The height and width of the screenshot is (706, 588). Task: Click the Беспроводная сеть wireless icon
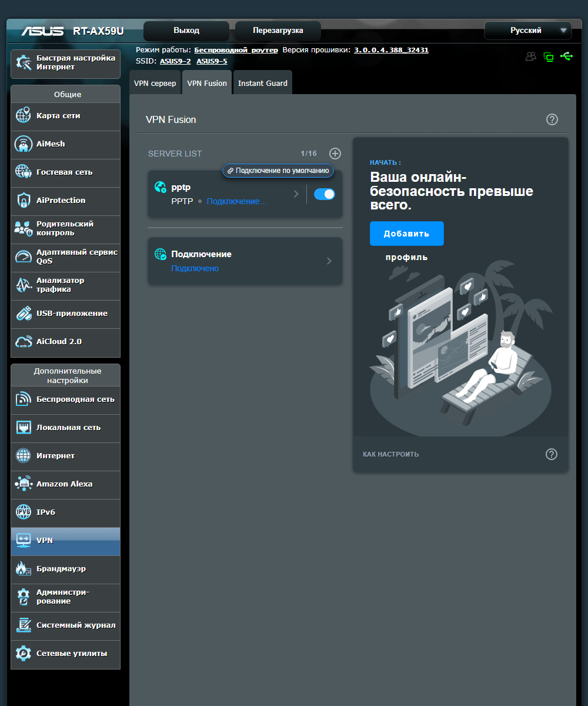point(23,399)
